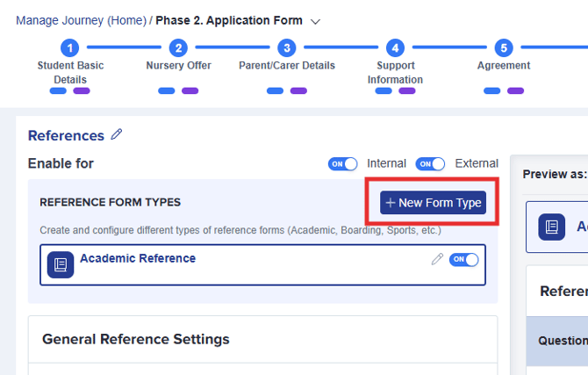Toggle the Internal enable switch
Image resolution: width=588 pixels, height=375 pixels.
point(343,163)
